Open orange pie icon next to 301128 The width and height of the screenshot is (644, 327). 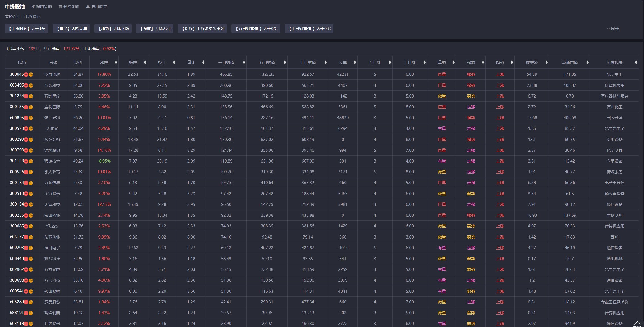click(x=31, y=161)
